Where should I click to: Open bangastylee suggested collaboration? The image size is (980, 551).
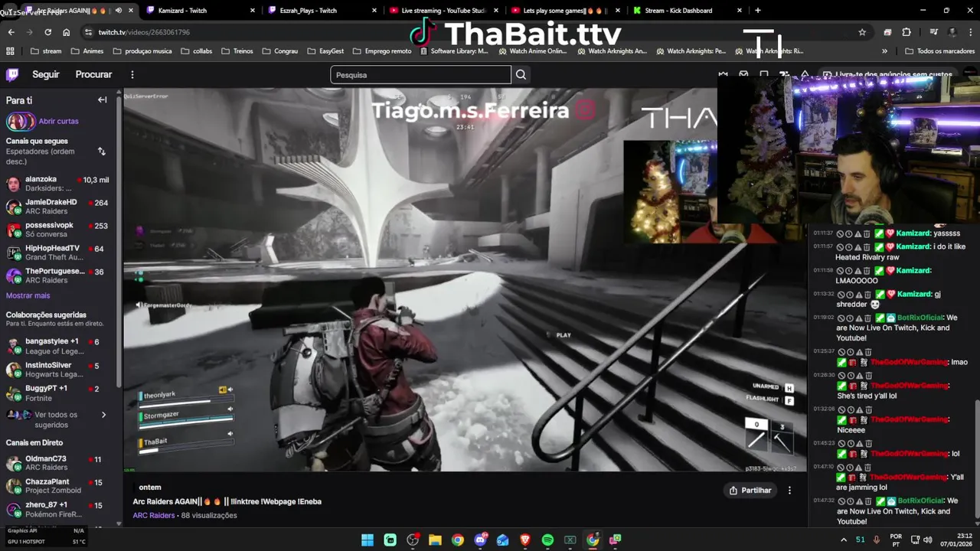[x=60, y=346]
